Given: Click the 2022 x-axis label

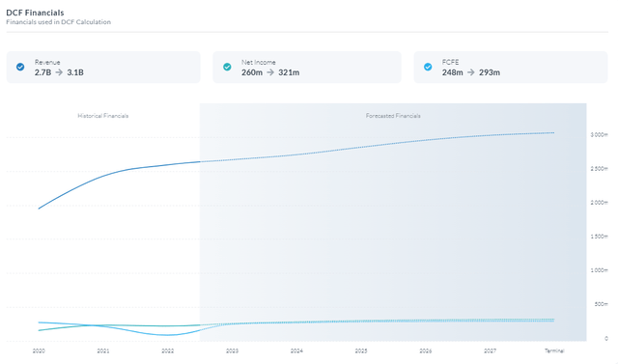Looking at the screenshot, I should [167, 351].
